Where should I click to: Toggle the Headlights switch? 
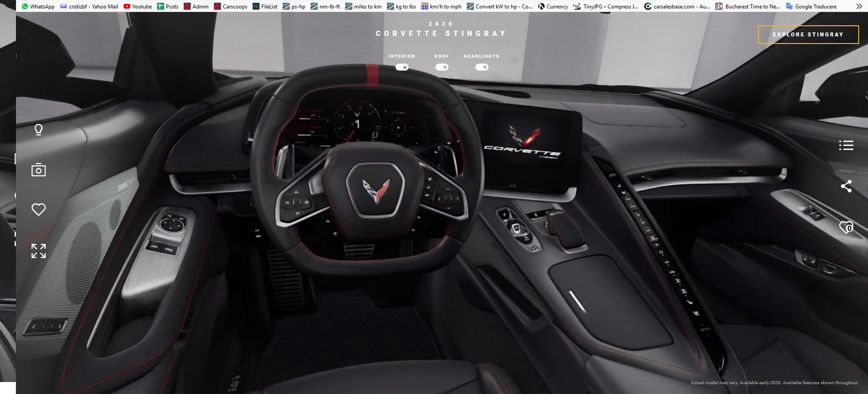pos(481,67)
